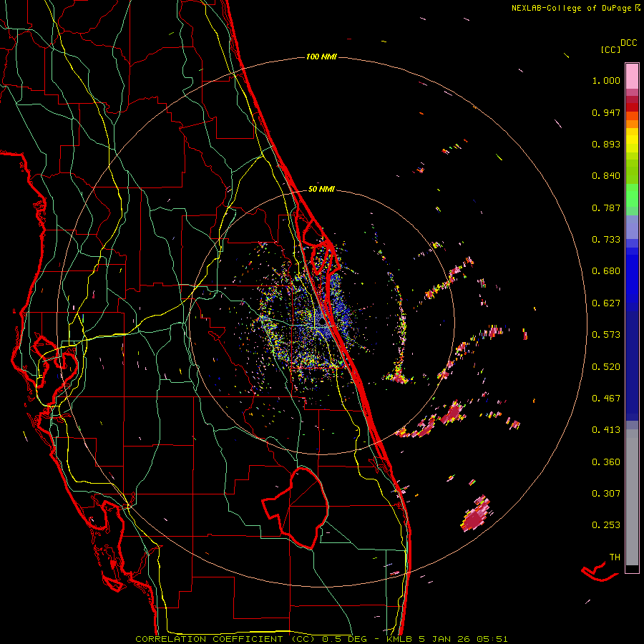Select the 0.467 scale value
The height and width of the screenshot is (644, 644).
click(606, 399)
